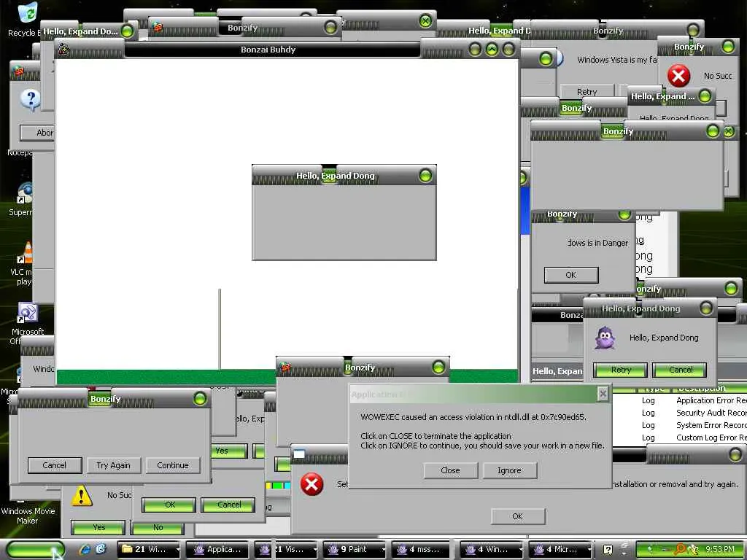The image size is (747, 560).
Task: Click the Bonzai Buhdy window title bar icon
Action: 63,49
